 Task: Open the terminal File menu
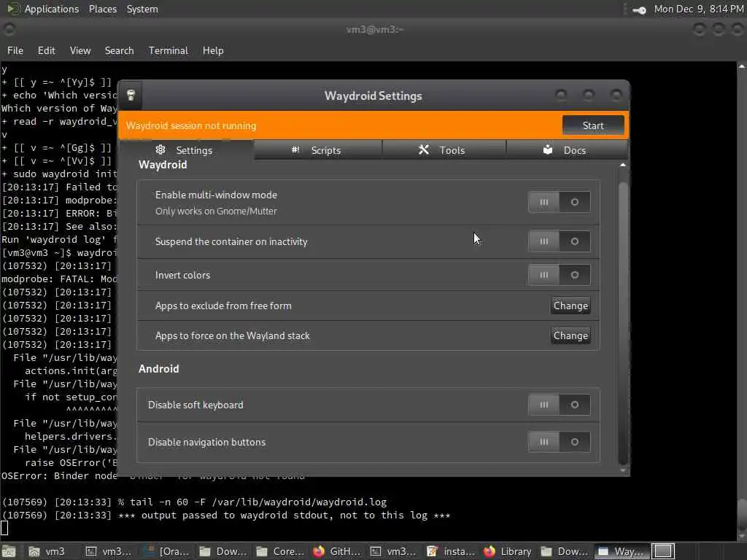[15, 50]
